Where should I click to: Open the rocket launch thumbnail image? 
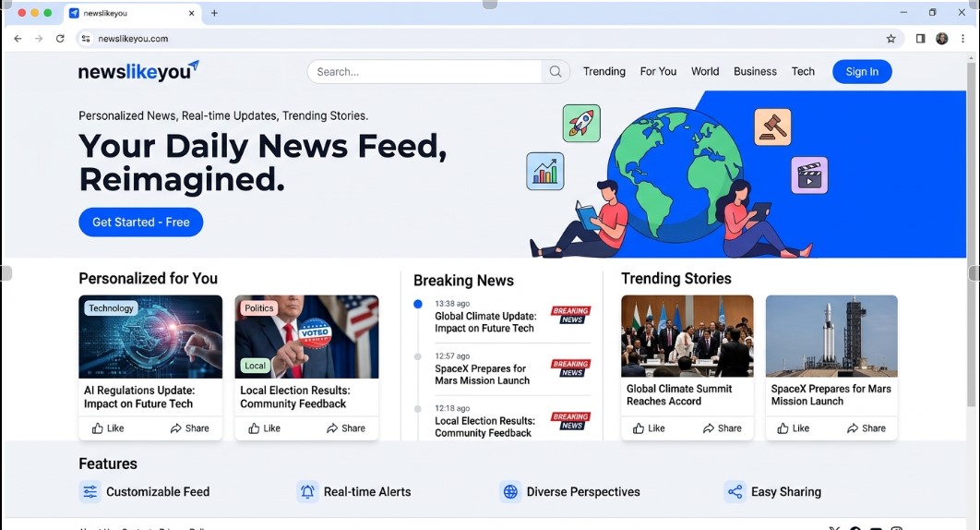click(831, 336)
